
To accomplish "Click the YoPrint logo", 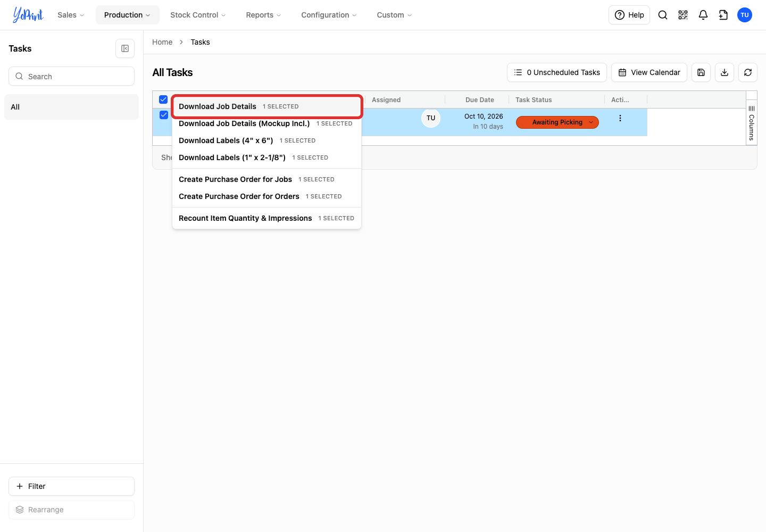I will (28, 15).
